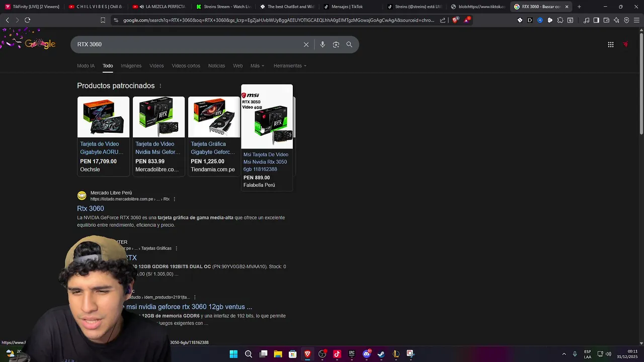
Task: Open TikTok app from taskbar
Action: (x=337, y=354)
